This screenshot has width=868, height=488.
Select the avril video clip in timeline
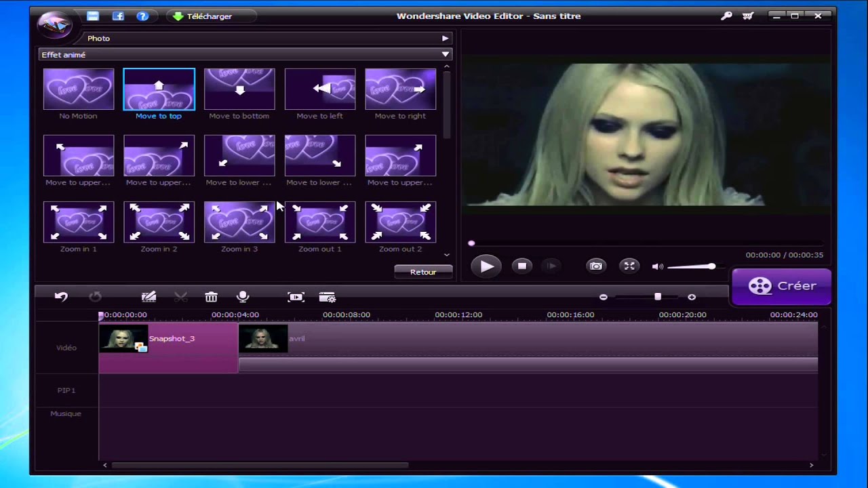coord(528,339)
